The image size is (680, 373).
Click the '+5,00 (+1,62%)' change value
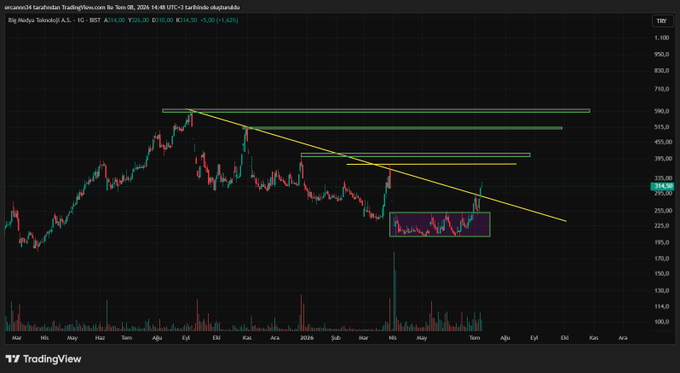point(219,20)
